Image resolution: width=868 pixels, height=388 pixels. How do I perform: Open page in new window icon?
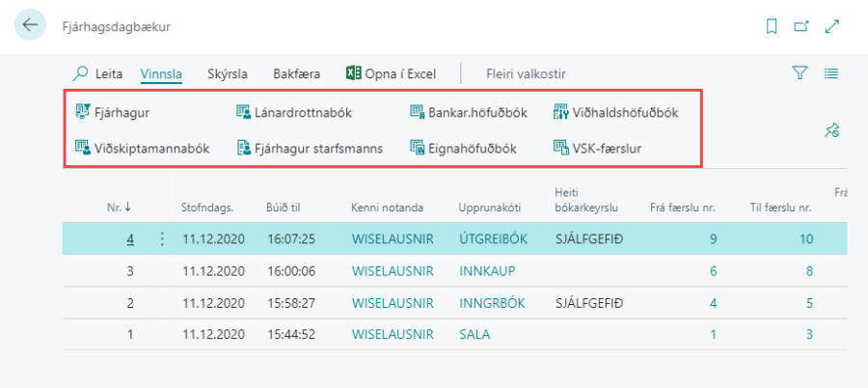(800, 27)
